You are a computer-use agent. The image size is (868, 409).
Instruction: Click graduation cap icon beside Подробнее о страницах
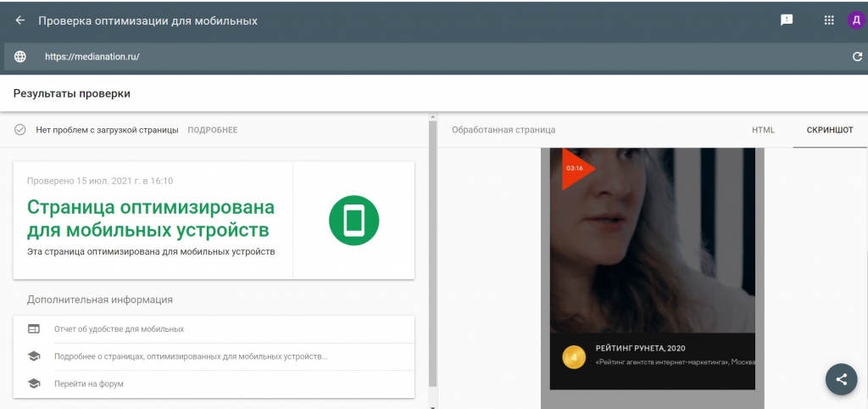tap(34, 356)
